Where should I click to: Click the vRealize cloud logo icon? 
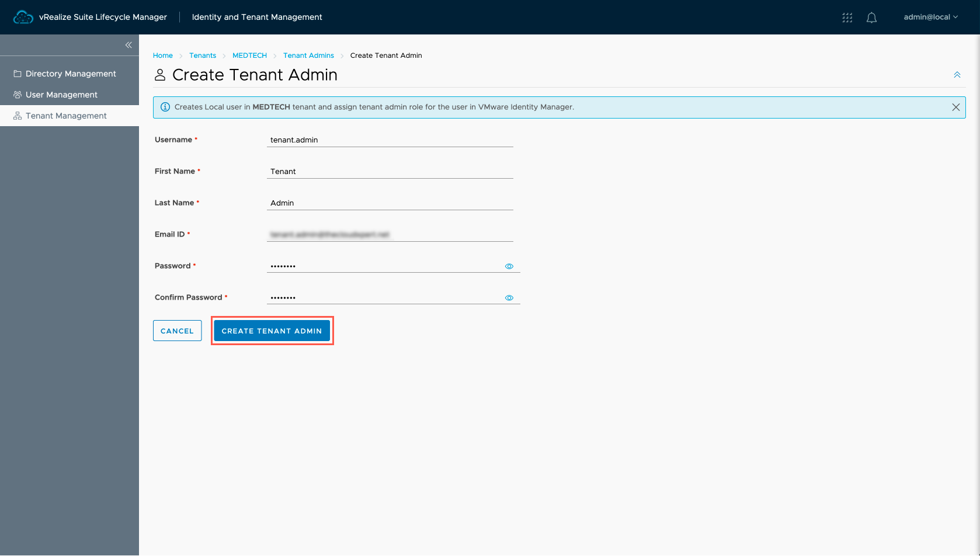tap(23, 17)
